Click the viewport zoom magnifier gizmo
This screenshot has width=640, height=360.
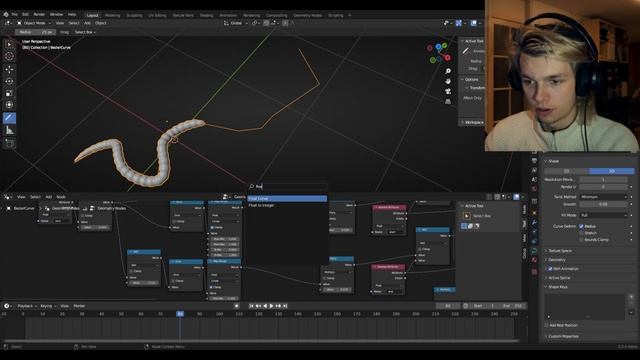coord(448,71)
